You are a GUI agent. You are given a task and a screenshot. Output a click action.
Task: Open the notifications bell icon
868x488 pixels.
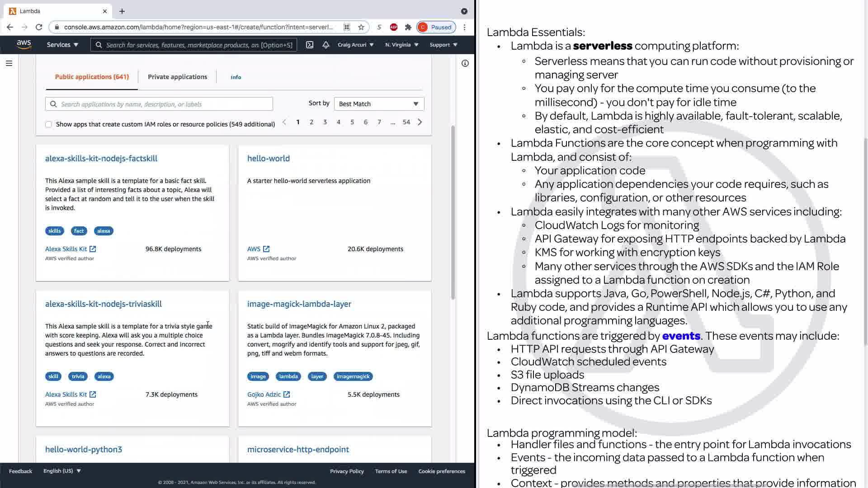click(325, 45)
